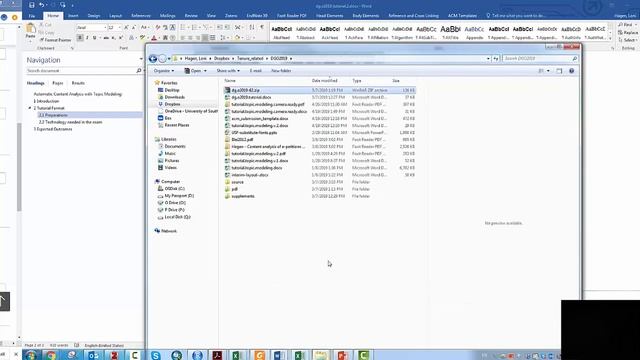Click the Windows Start button

[30, 355]
